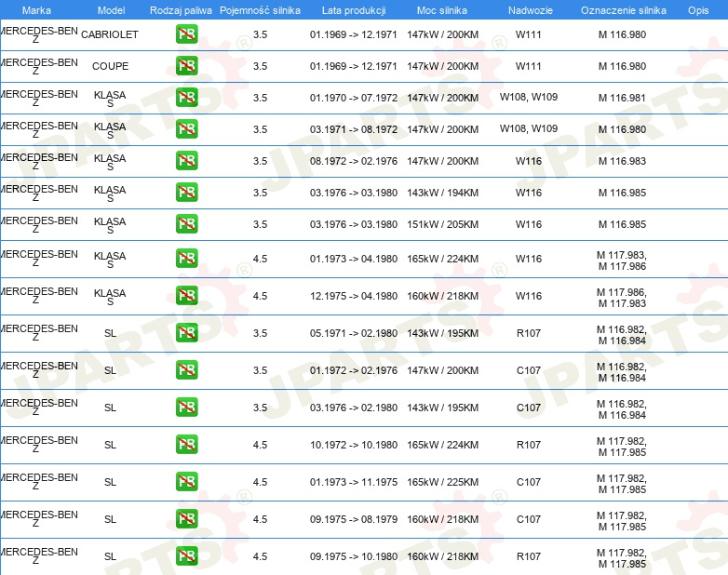
Task: Click fuel icon in the 143kW / 194KM row
Action: [186, 192]
